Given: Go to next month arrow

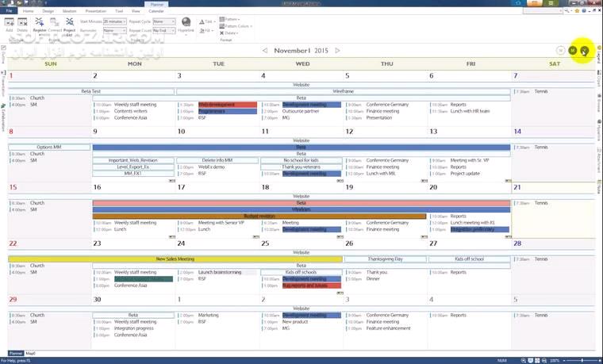Looking at the screenshot, I should [x=337, y=50].
